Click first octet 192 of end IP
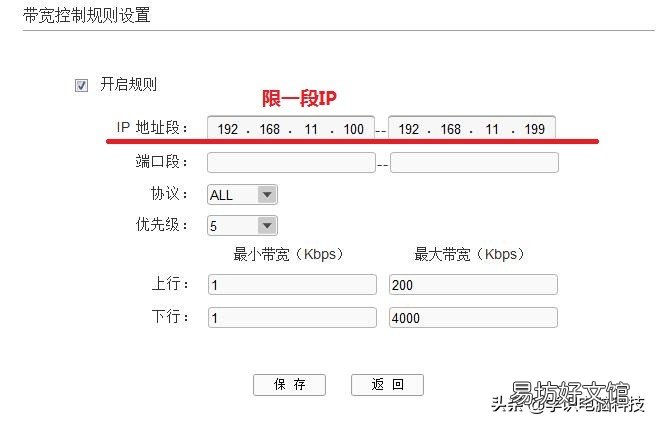This screenshot has height=425, width=657. [408, 130]
